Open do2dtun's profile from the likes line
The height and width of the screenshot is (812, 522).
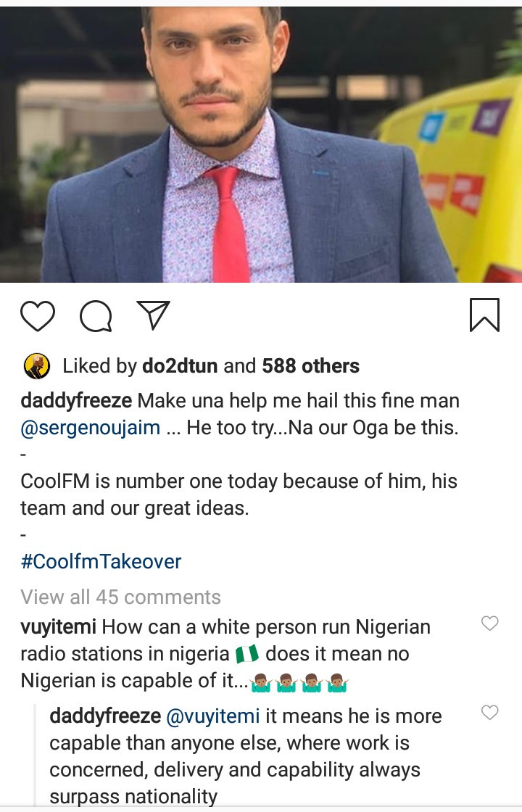[x=181, y=366]
